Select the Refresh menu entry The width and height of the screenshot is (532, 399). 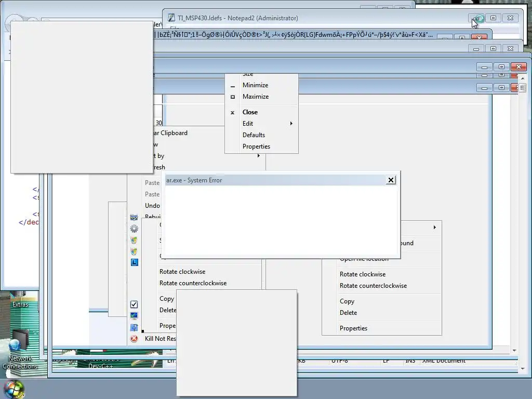159,167
